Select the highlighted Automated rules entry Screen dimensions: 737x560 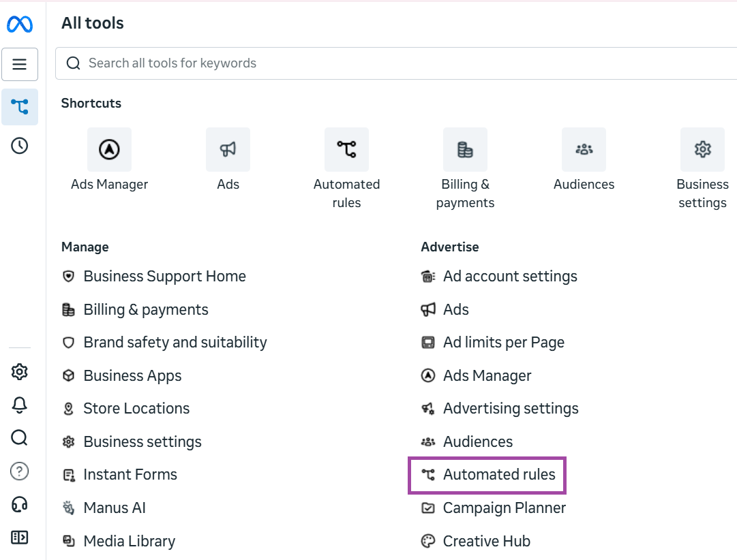tap(487, 475)
